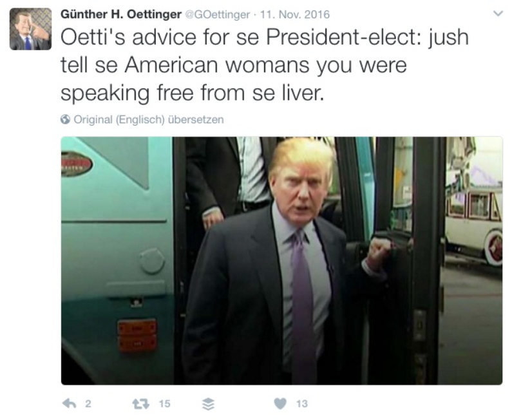Click the Günther H. Oettinger display name
512x420 pixels.
(x=121, y=14)
